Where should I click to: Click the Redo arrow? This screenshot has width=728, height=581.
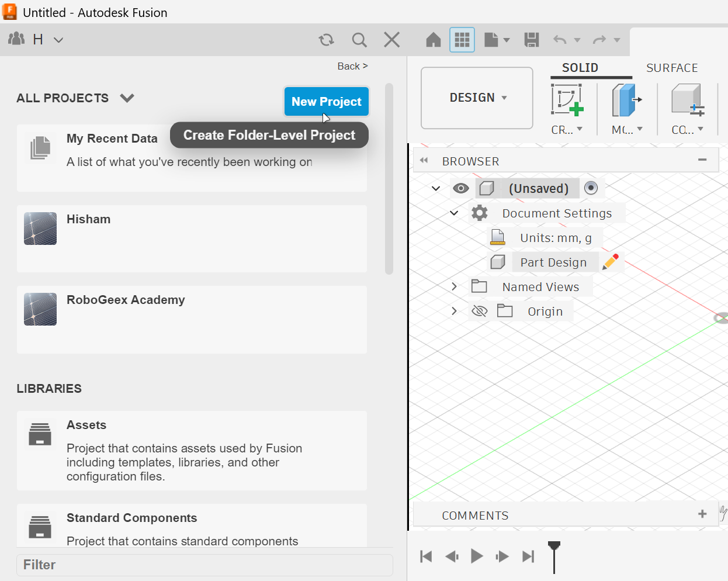coord(599,40)
